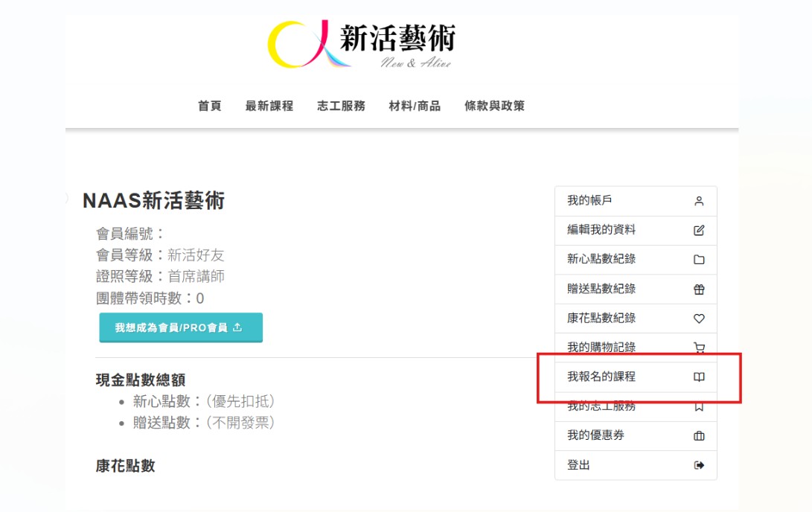Screen dimensions: 812x512
Task: Open 我的志工服務 in the sidebar
Action: tap(636, 406)
